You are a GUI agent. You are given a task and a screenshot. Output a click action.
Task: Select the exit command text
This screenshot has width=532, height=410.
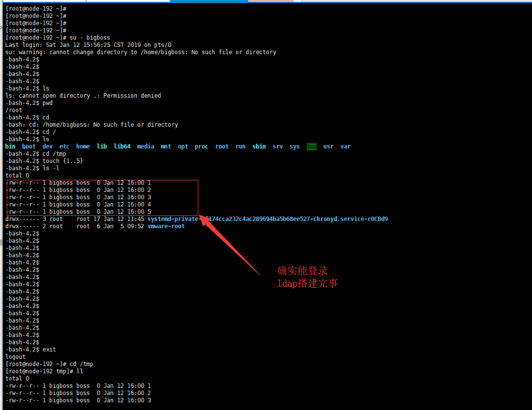[x=49, y=349]
